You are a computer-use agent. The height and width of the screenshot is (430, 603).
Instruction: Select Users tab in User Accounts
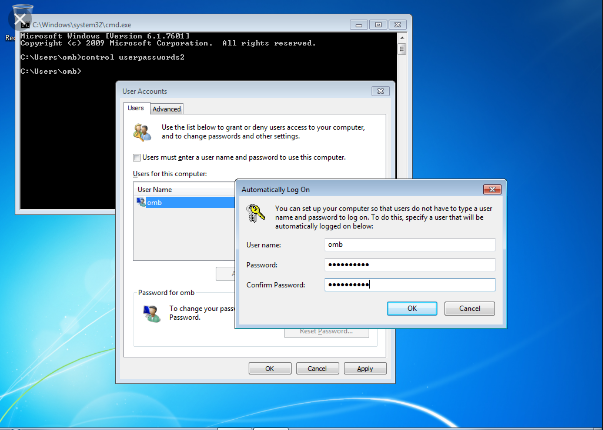[x=136, y=108]
